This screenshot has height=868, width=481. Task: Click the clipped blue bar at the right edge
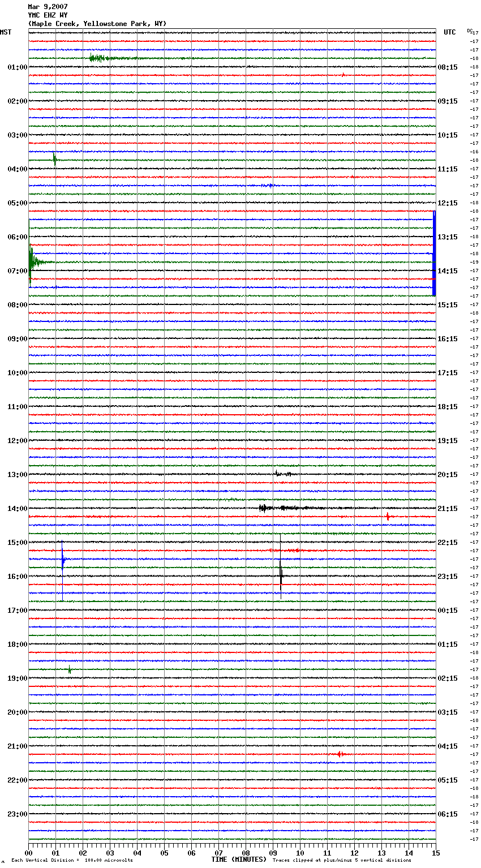pyautogui.click(x=434, y=253)
